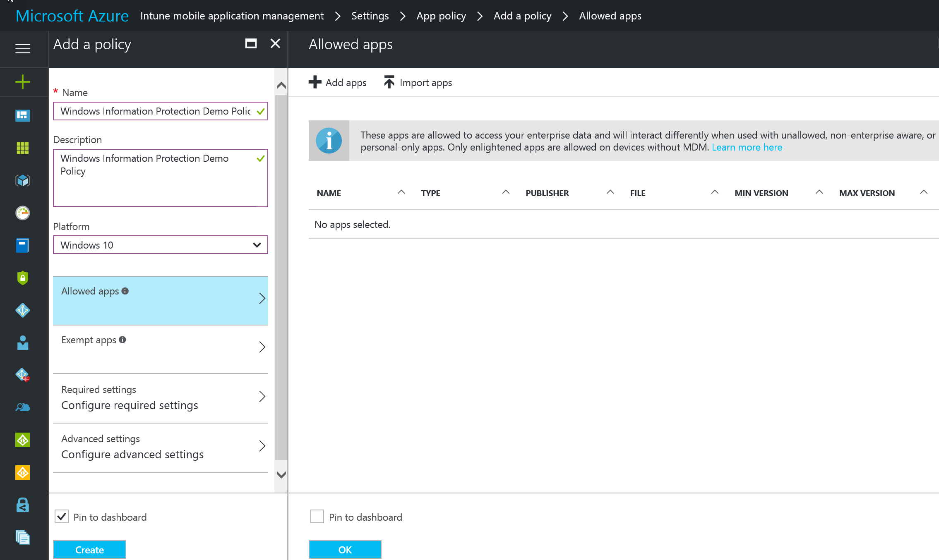Uncheck Pin to dashboard in Add a policy
939x560 pixels.
[x=62, y=517]
